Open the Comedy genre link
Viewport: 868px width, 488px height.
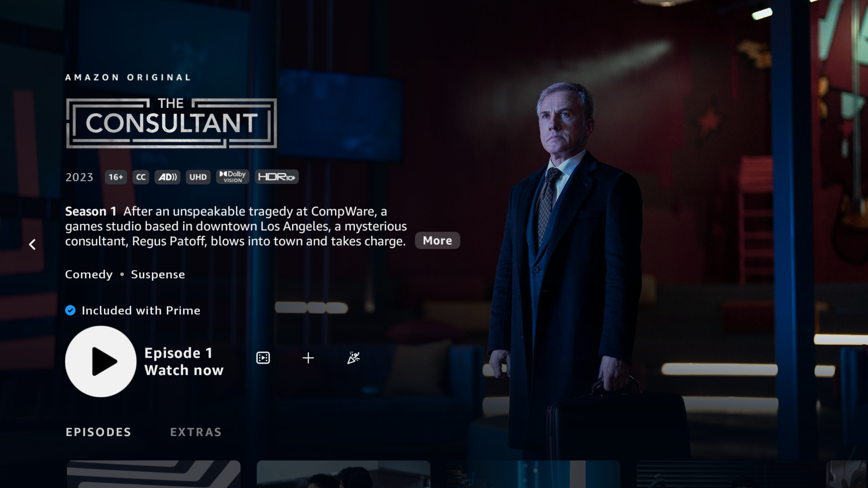click(89, 274)
